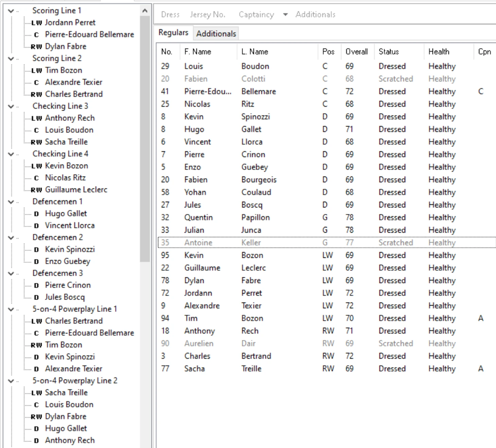Image resolution: width=496 pixels, height=448 pixels.
Task: Switch to the Additionals tab
Action: click(x=216, y=34)
